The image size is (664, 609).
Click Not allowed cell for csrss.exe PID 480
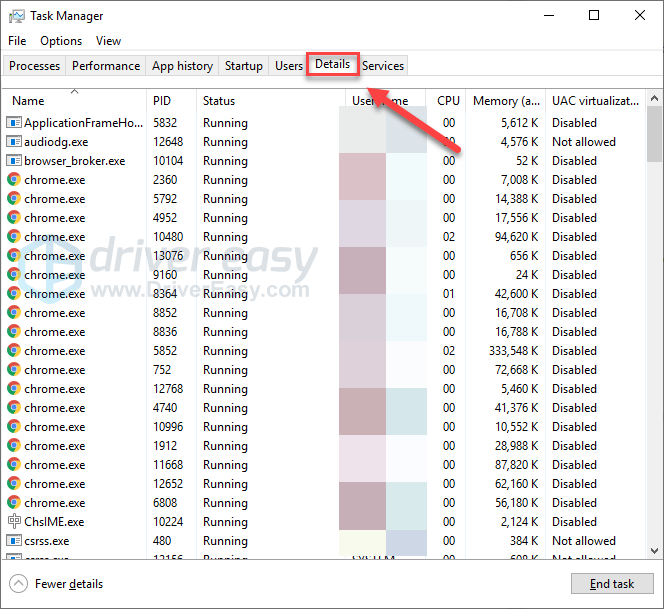coord(584,541)
